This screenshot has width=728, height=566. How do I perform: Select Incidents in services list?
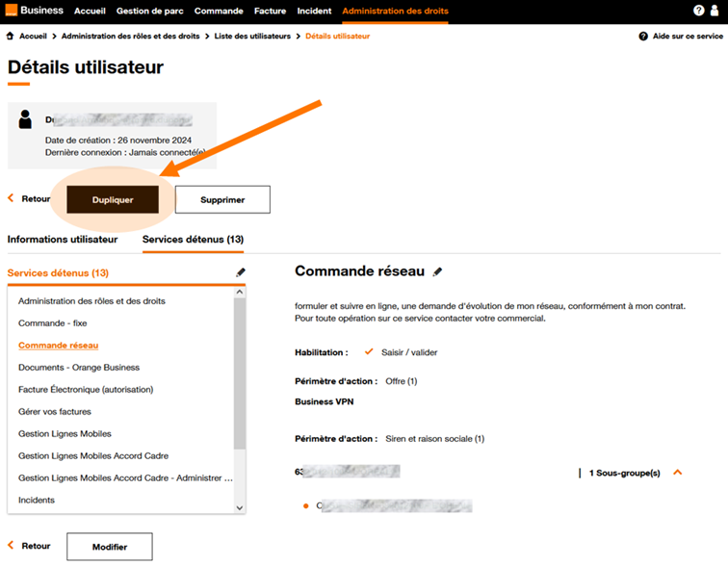[37, 501]
